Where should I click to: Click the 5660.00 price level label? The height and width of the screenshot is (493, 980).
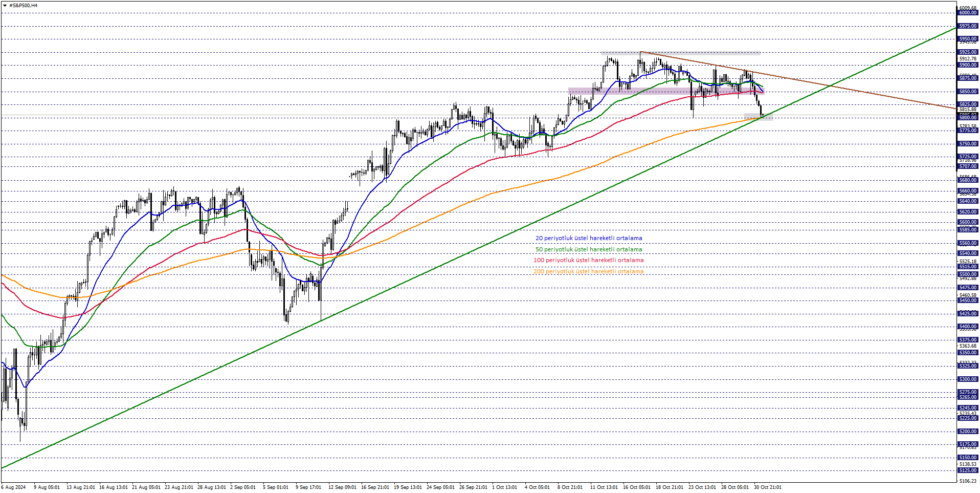[x=968, y=191]
